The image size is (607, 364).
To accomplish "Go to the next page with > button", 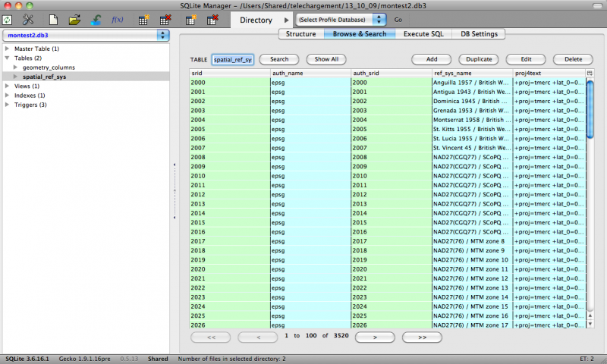I will [375, 337].
